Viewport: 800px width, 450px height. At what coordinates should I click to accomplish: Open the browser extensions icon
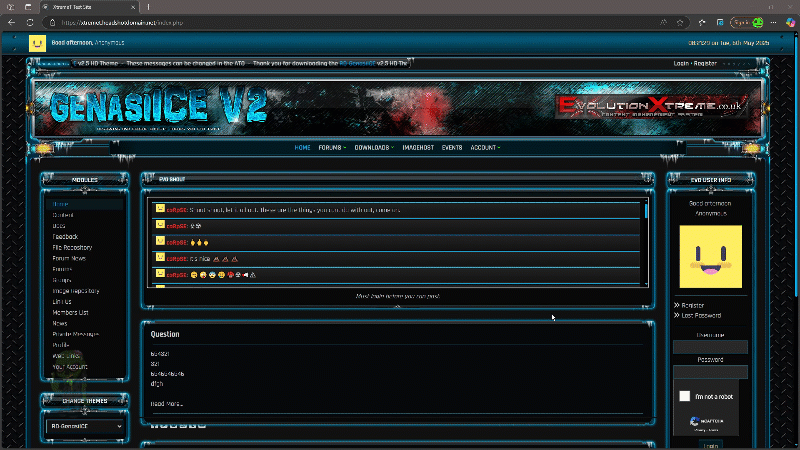point(702,22)
